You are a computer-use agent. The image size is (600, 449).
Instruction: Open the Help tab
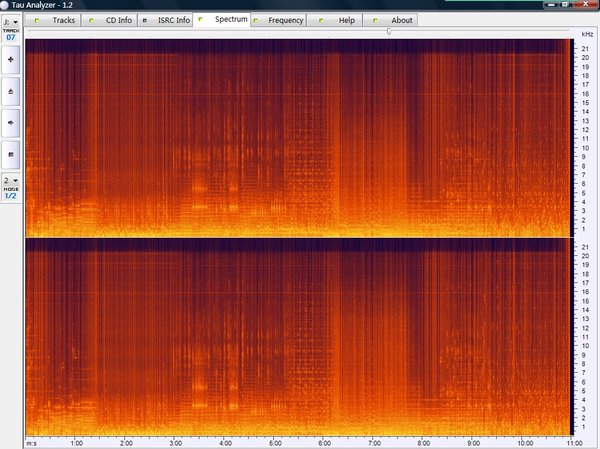pyautogui.click(x=335, y=20)
